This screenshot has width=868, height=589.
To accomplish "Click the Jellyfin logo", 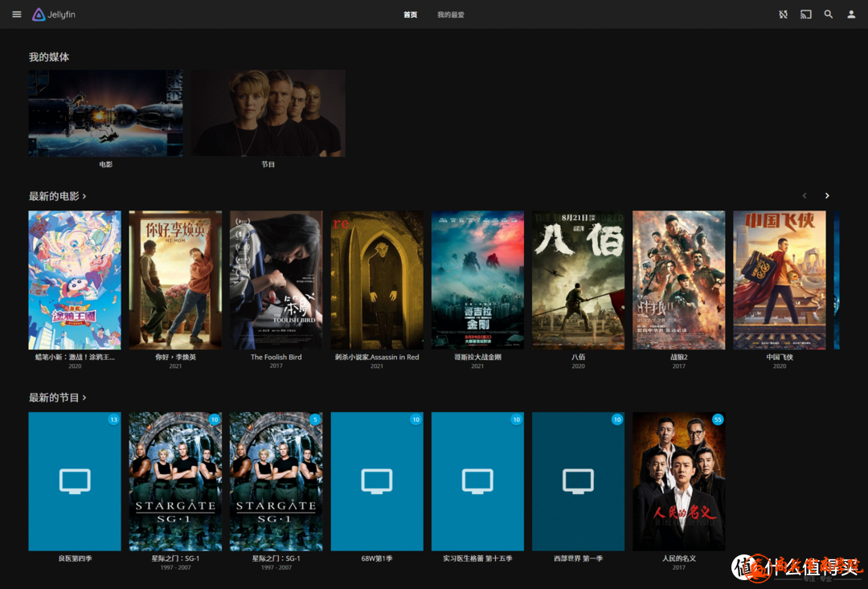I will 54,14.
